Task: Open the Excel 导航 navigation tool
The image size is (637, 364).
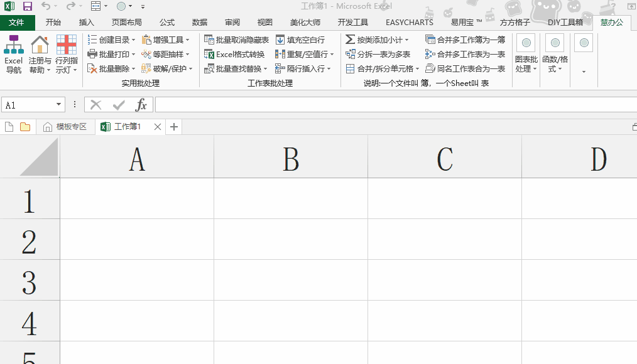Action: tap(13, 55)
